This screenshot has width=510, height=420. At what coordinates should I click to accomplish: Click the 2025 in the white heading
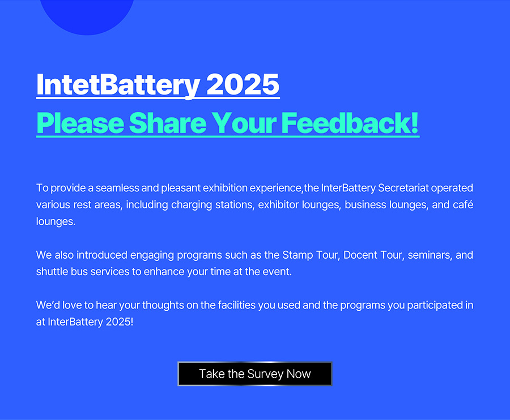[x=243, y=84]
